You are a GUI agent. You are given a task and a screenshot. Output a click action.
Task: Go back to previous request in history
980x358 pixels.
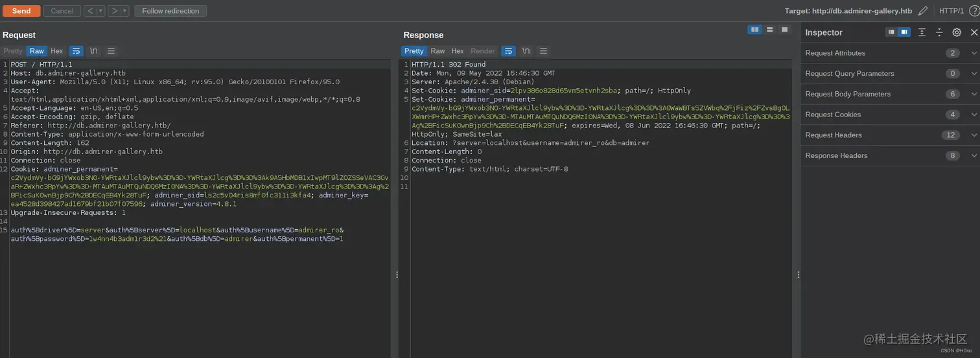90,11
